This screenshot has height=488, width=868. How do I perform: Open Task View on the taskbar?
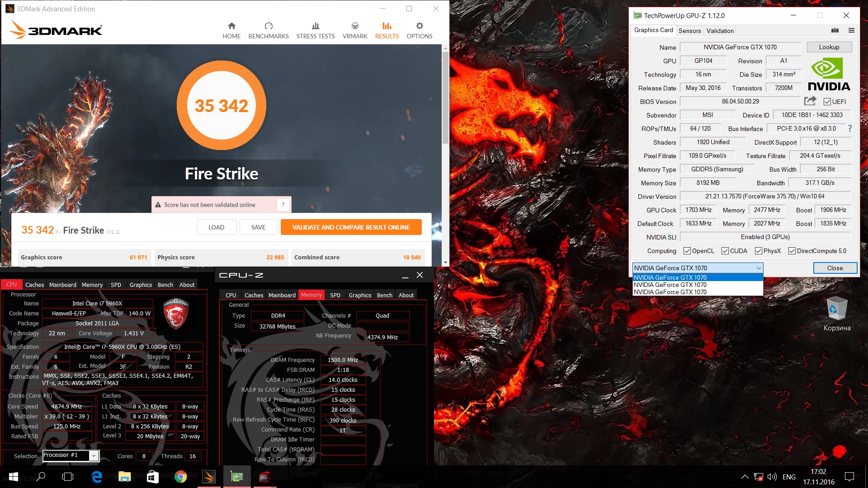pyautogui.click(x=68, y=477)
